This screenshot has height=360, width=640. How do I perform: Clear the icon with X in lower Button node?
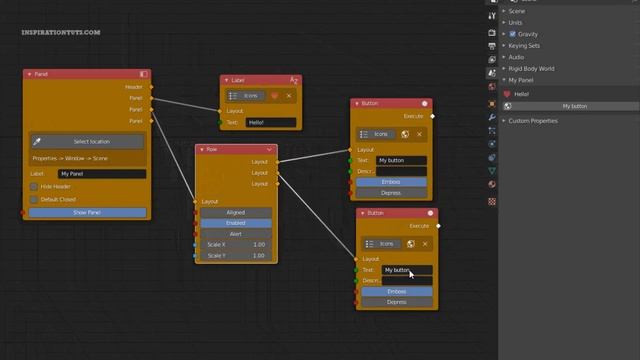pos(425,244)
